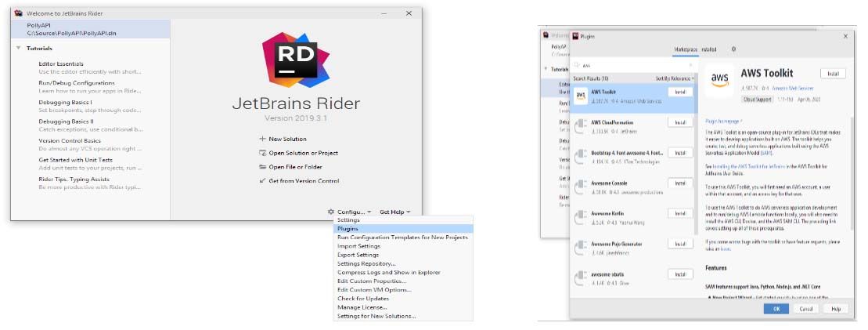Click the JetBrains Rider RD logo
Image resolution: width=868 pixels, height=330 pixels.
(x=295, y=60)
